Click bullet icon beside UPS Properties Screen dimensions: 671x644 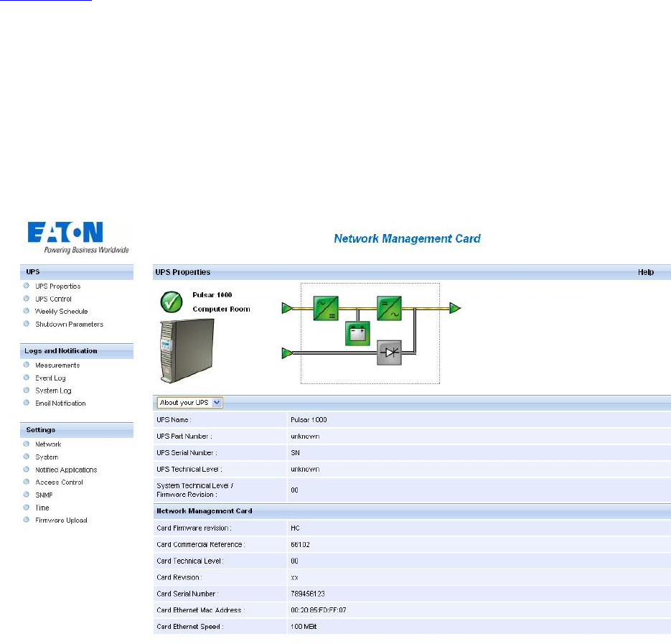click(x=26, y=286)
